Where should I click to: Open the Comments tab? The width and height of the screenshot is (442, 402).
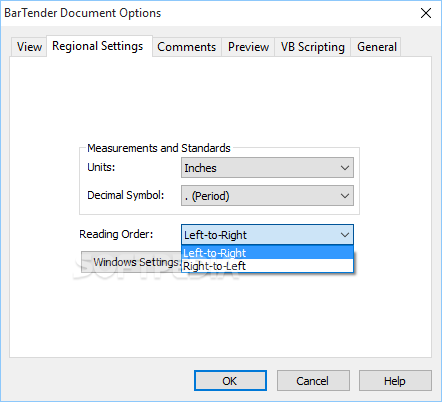tap(187, 47)
